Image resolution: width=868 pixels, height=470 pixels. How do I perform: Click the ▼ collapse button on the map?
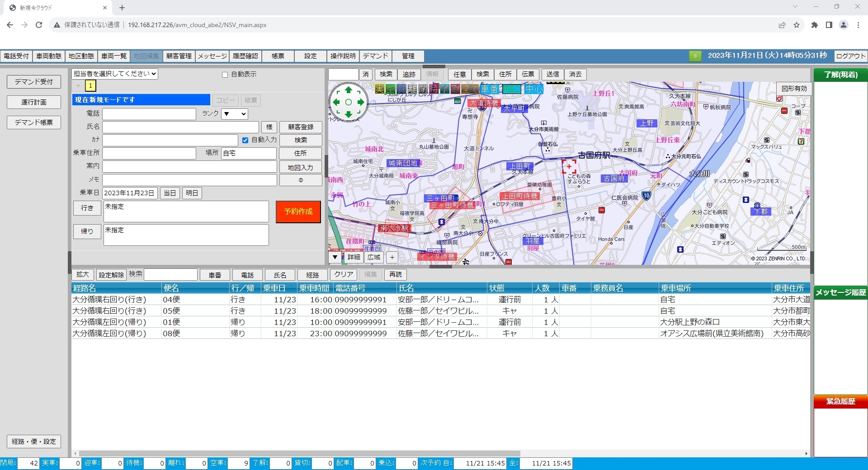(x=335, y=257)
